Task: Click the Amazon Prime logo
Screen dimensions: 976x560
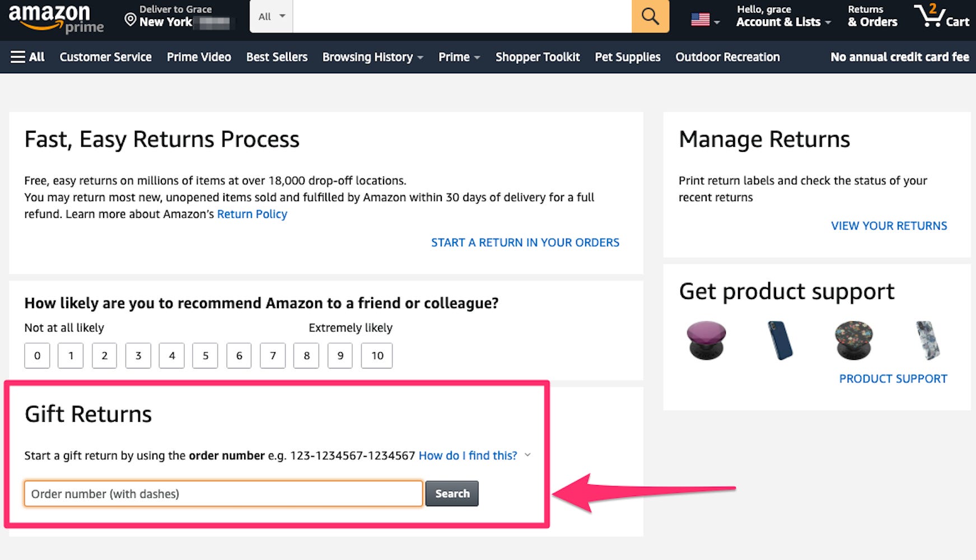Action: (x=56, y=18)
